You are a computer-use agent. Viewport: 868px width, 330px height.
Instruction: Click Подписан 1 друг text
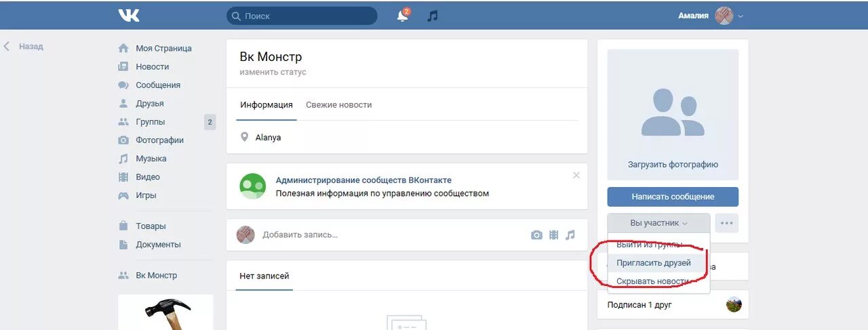click(639, 305)
